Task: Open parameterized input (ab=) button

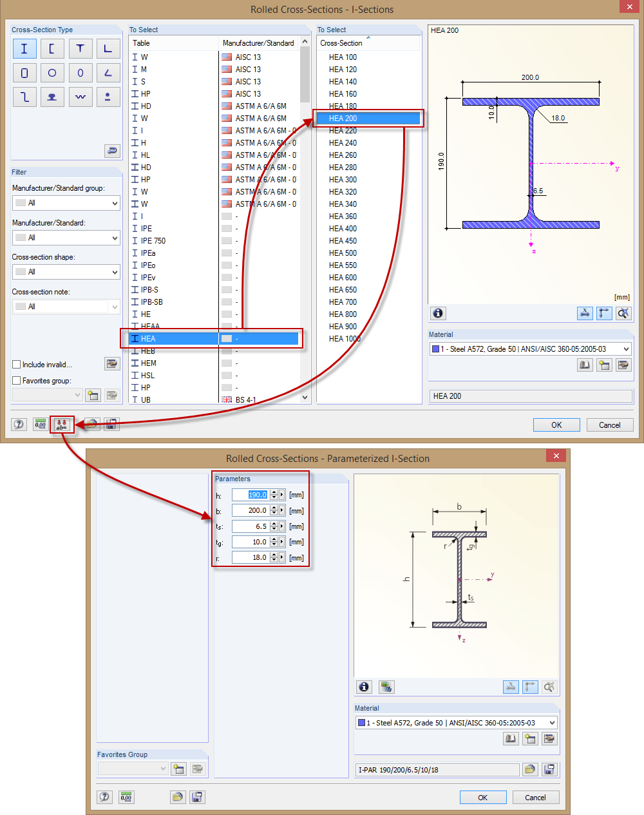Action: (62, 424)
